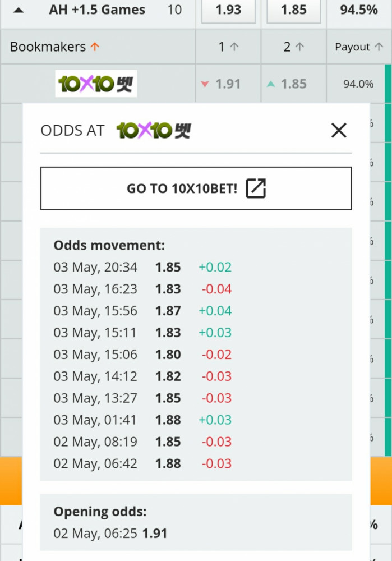The image size is (392, 561).
Task: Click the 94.0% payout value
Action: pos(358,84)
